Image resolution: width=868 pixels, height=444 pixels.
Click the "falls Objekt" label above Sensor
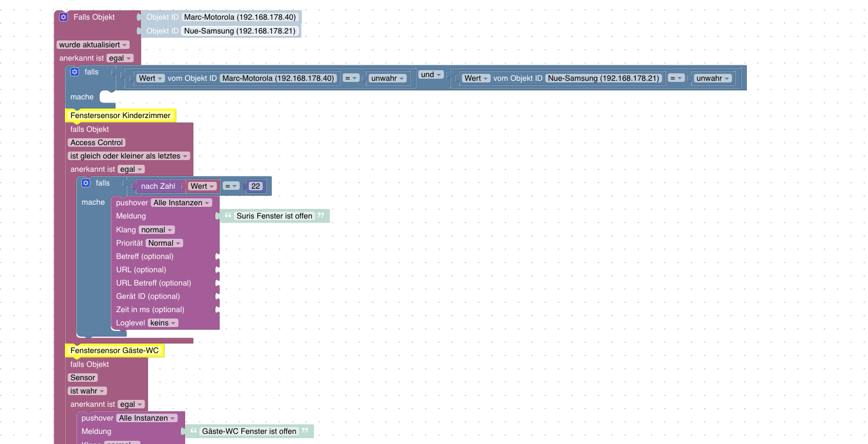tap(89, 364)
